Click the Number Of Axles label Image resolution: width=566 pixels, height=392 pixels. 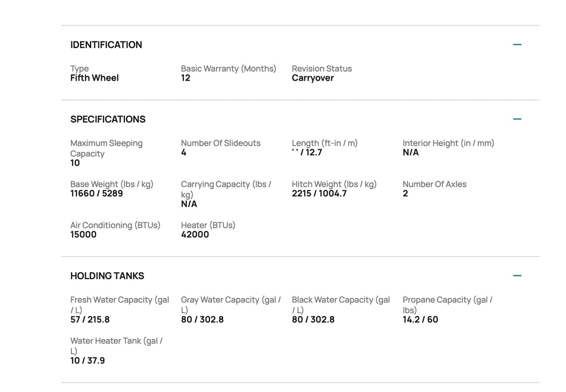tap(434, 184)
